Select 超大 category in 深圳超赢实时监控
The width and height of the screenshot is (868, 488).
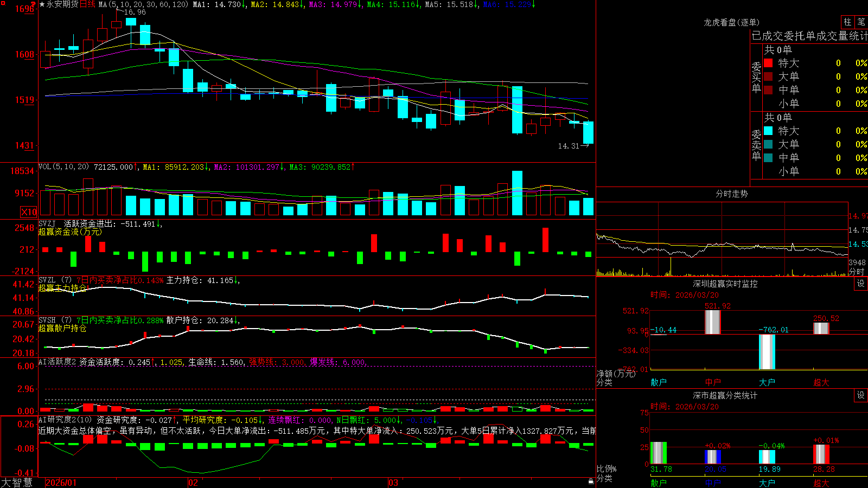click(x=821, y=382)
